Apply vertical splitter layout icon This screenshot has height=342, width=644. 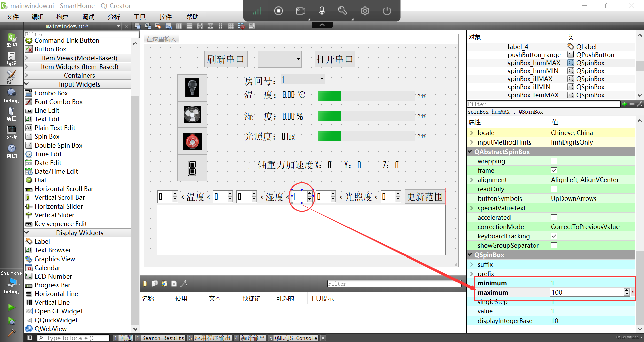[x=210, y=26]
